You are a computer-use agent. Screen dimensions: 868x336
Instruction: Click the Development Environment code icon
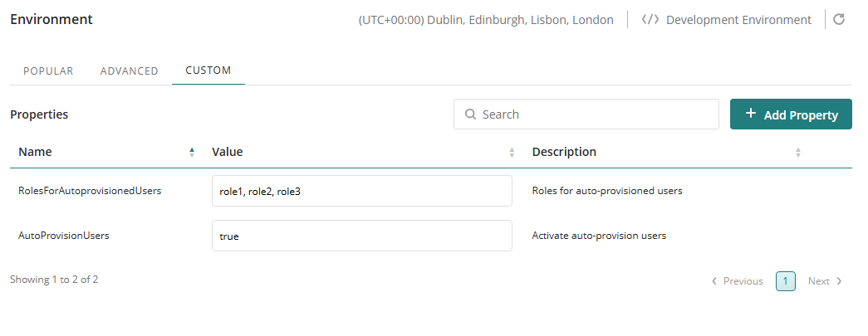pos(650,20)
